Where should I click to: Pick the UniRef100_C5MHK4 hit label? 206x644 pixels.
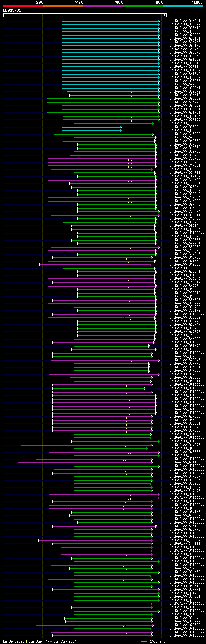pos(185,211)
